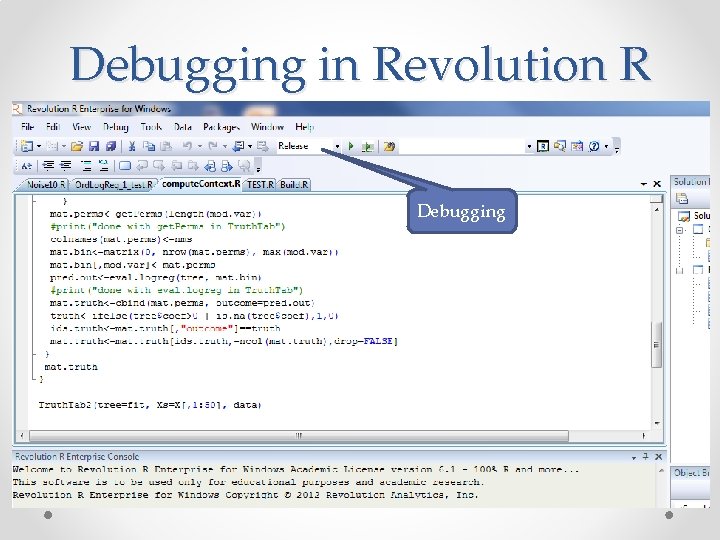This screenshot has height=540, width=720.
Task: Start execution with the green play icon
Action: pos(351,146)
